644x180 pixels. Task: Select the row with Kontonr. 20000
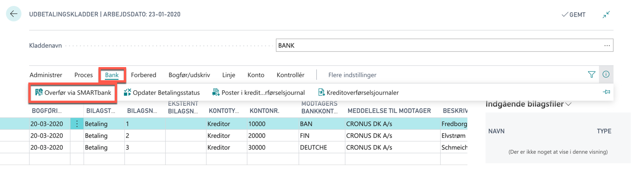pos(234,136)
